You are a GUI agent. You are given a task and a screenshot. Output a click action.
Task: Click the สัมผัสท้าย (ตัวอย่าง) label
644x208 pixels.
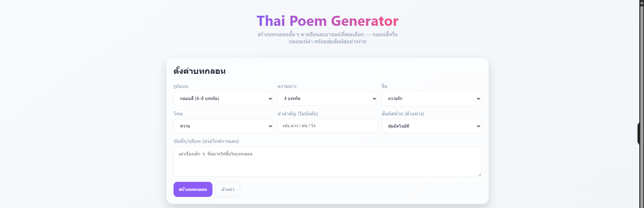click(x=403, y=114)
